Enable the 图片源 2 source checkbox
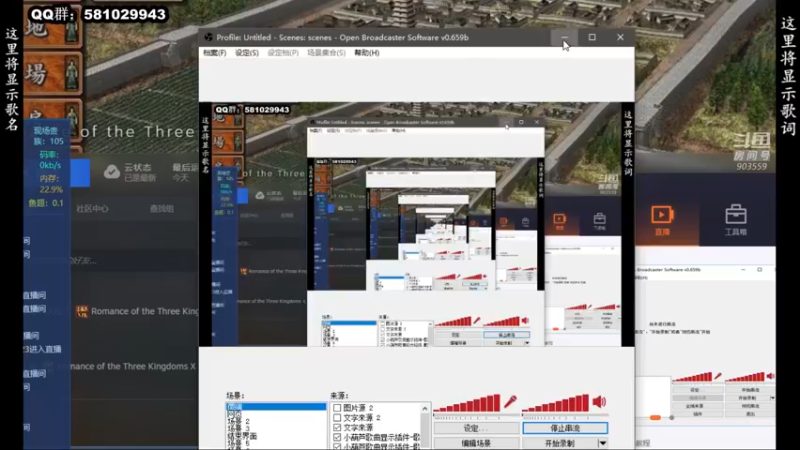The height and width of the screenshot is (450, 800). click(337, 408)
